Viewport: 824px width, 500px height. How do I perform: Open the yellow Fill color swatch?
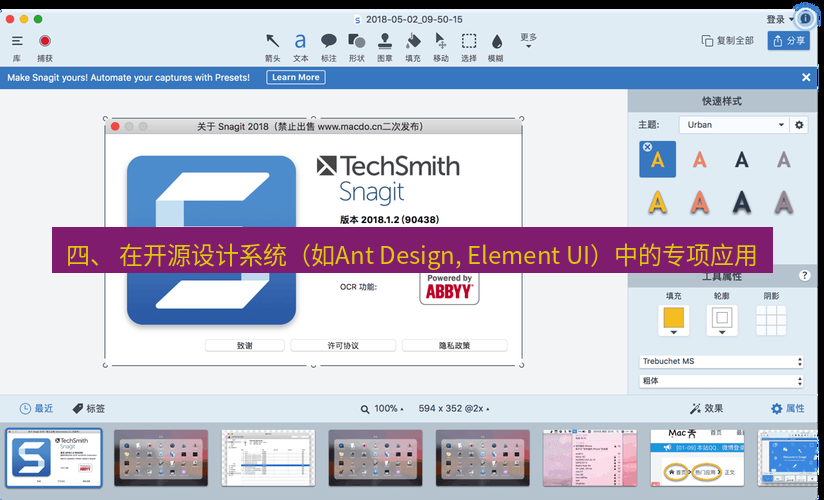[673, 320]
